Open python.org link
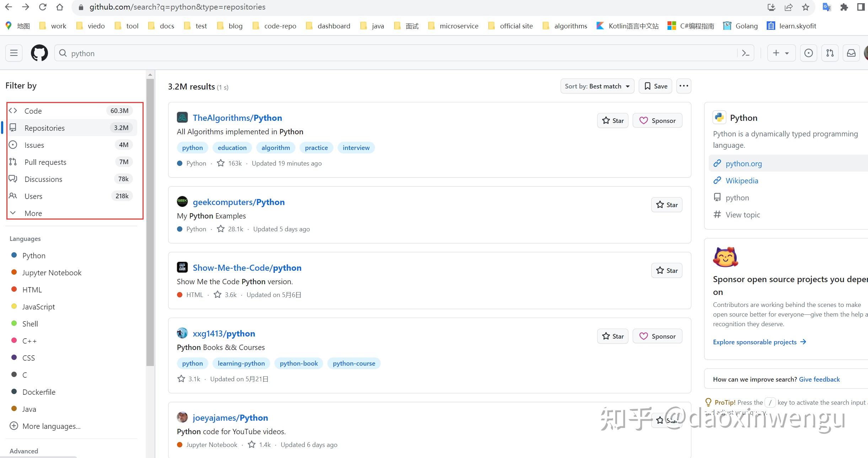 coord(744,163)
